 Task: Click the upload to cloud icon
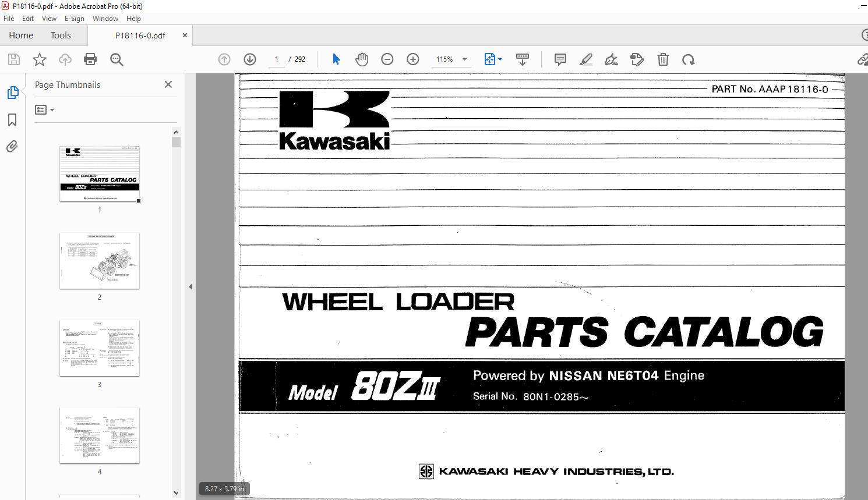click(65, 59)
